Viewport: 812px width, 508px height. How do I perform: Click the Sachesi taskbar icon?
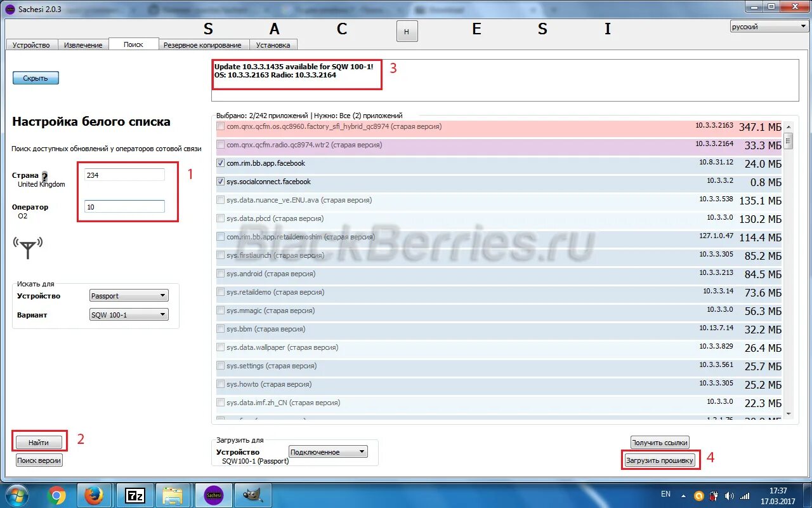coord(213,495)
